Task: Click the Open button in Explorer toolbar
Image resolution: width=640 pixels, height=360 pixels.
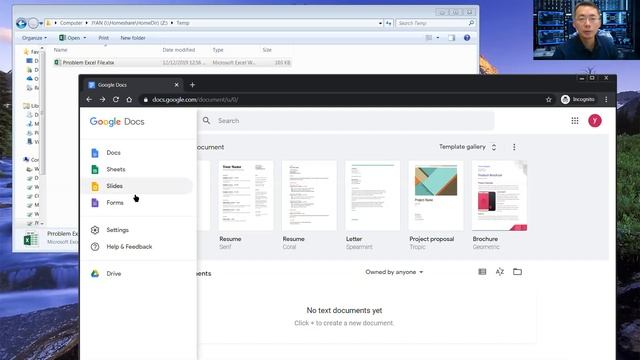Action: tap(70, 38)
